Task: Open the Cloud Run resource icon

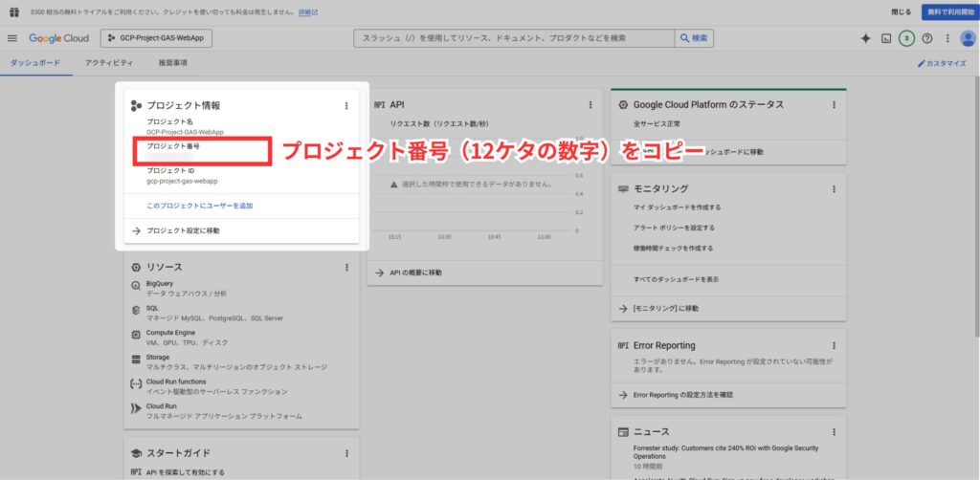Action: tap(136, 408)
